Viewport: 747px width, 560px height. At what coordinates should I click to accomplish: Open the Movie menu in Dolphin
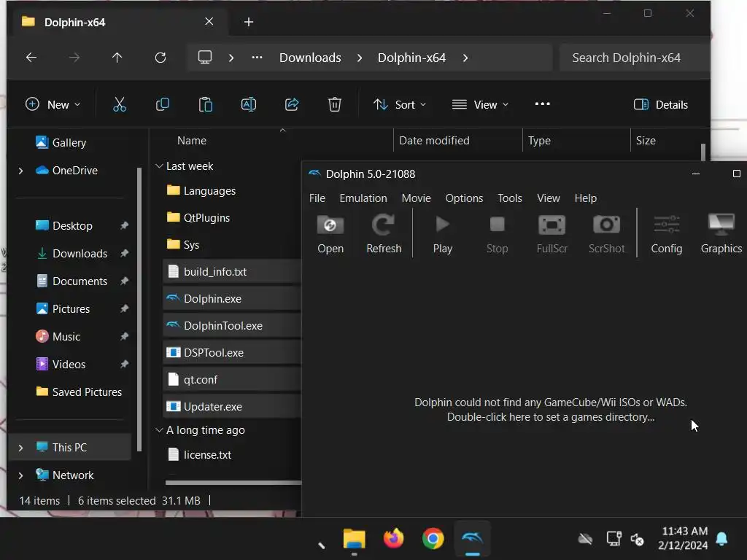pyautogui.click(x=416, y=198)
